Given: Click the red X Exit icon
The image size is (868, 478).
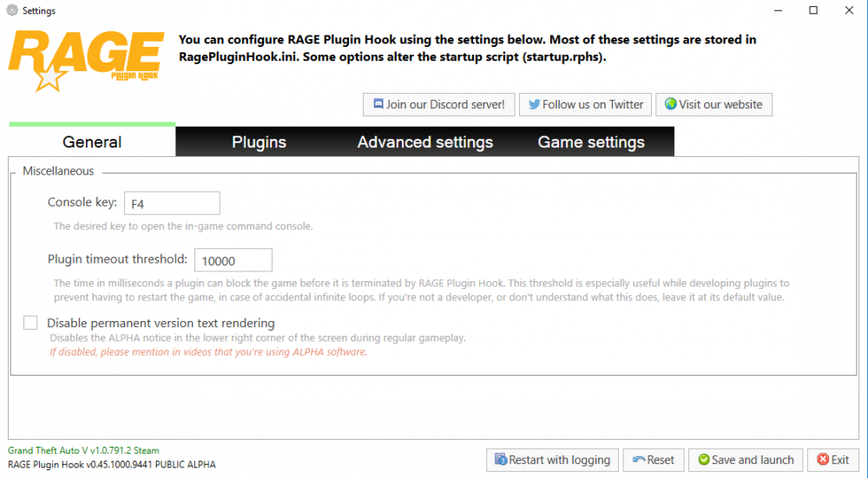Looking at the screenshot, I should (823, 460).
